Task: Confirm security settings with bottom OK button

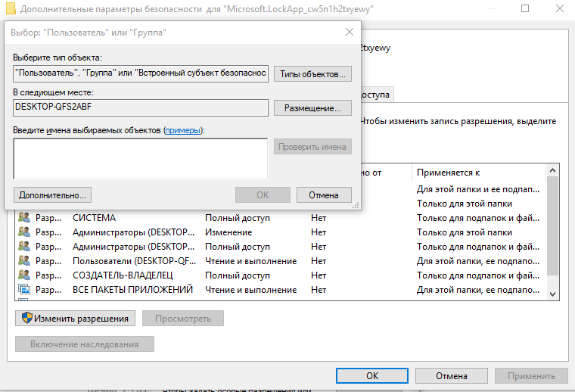Action: pyautogui.click(x=372, y=376)
